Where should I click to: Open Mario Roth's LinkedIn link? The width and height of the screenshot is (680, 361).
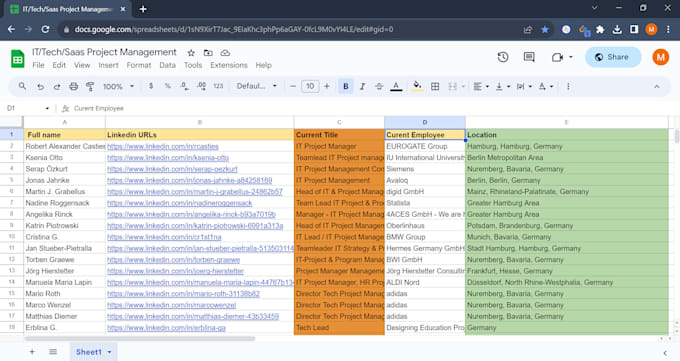pos(183,293)
